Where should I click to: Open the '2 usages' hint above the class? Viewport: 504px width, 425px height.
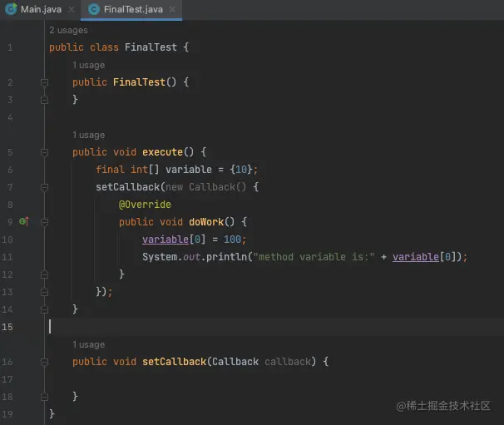[x=68, y=30]
